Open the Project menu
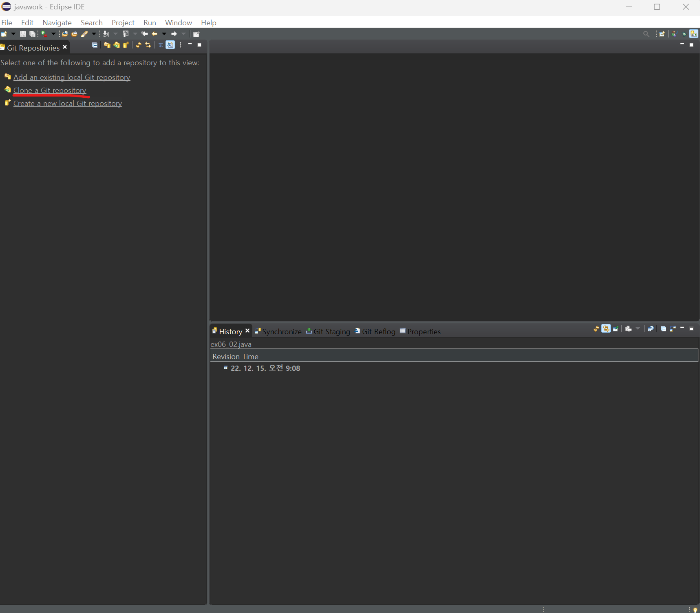The width and height of the screenshot is (700, 613). pos(123,22)
